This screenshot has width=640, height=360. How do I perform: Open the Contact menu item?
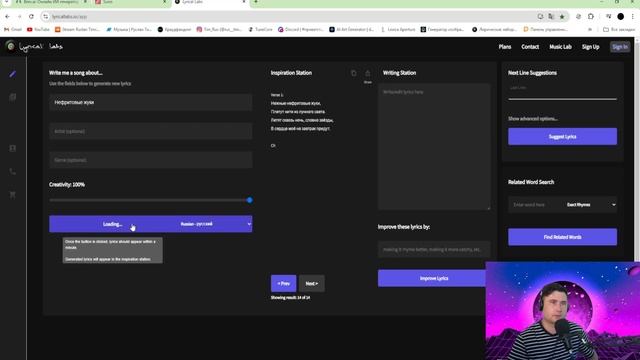(530, 47)
